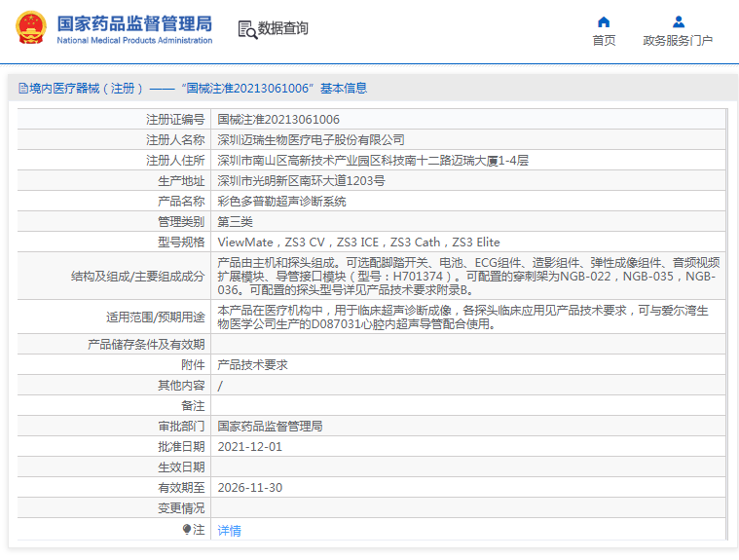Select expiry date 2026-11-30
739x560 pixels.
coord(250,488)
